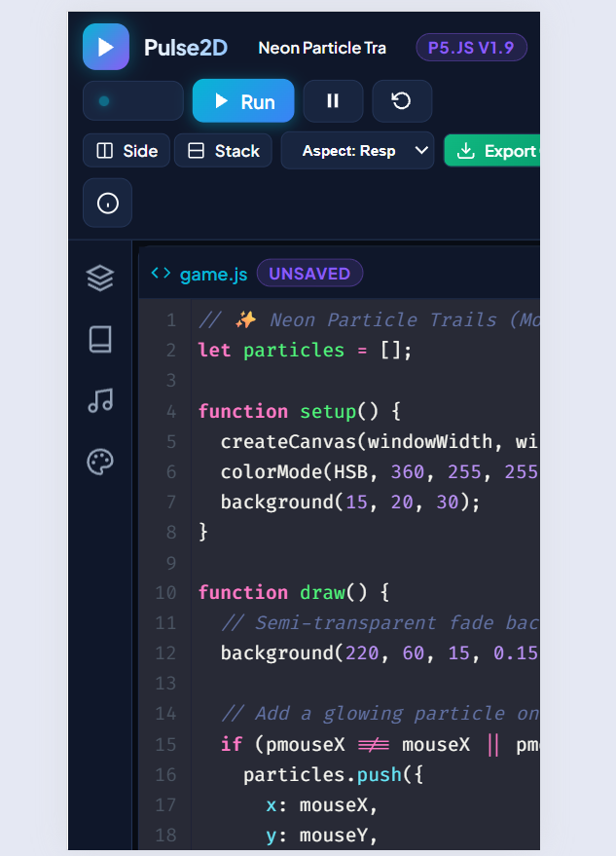Screen dimensions: 616x856
Task: Restart the sketch with reset icon
Action: 402,101
